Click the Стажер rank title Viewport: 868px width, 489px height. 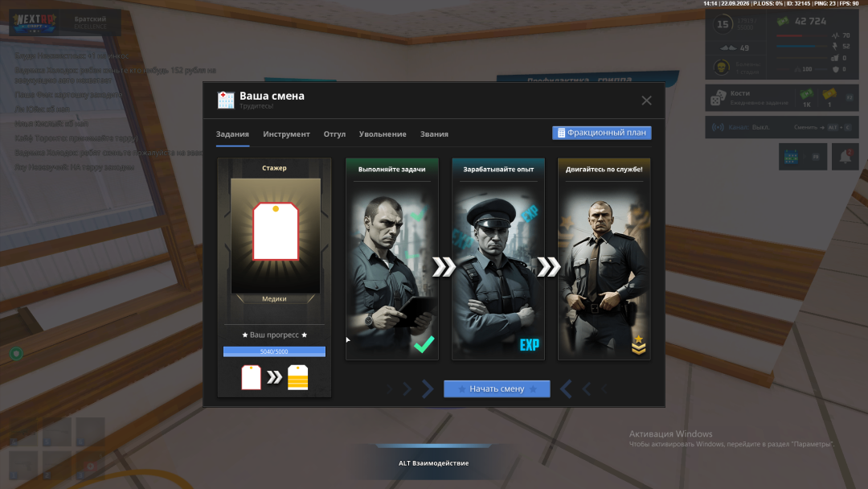(x=274, y=168)
